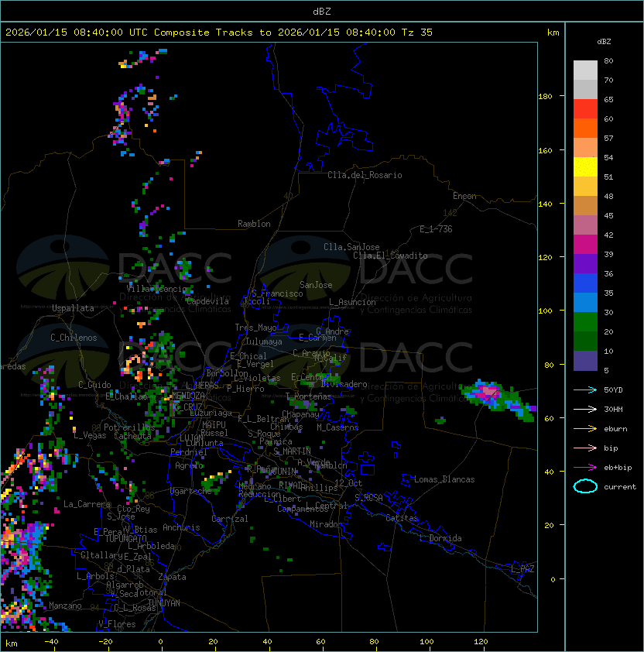Viewport: 644px width, 652px height.
Task: Pick the green 20-30 dBZ swatch
Action: coord(585,321)
